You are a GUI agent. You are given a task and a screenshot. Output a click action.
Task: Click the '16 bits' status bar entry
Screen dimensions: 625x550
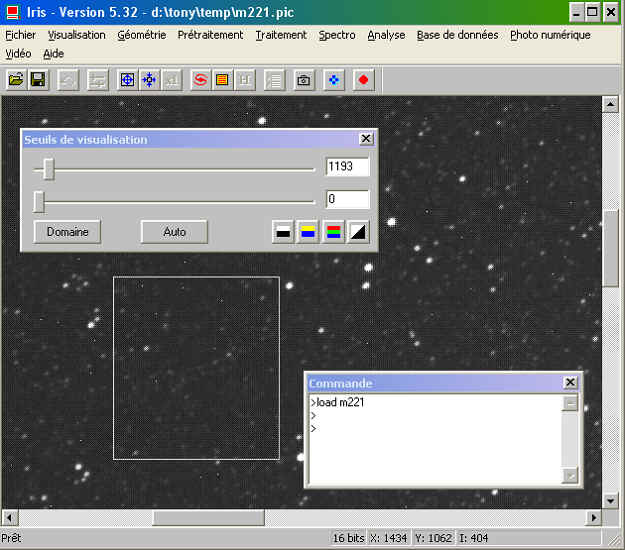348,538
